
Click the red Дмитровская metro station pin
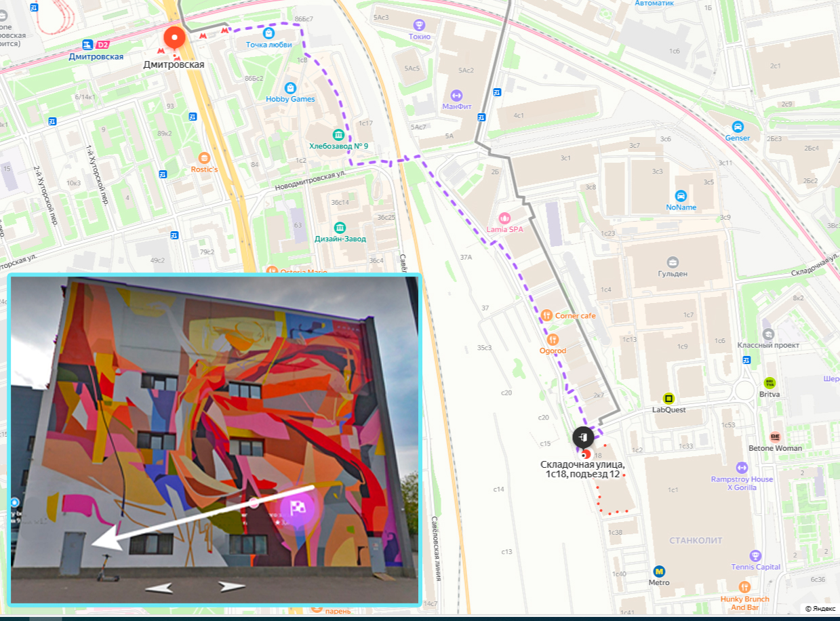[x=174, y=37]
